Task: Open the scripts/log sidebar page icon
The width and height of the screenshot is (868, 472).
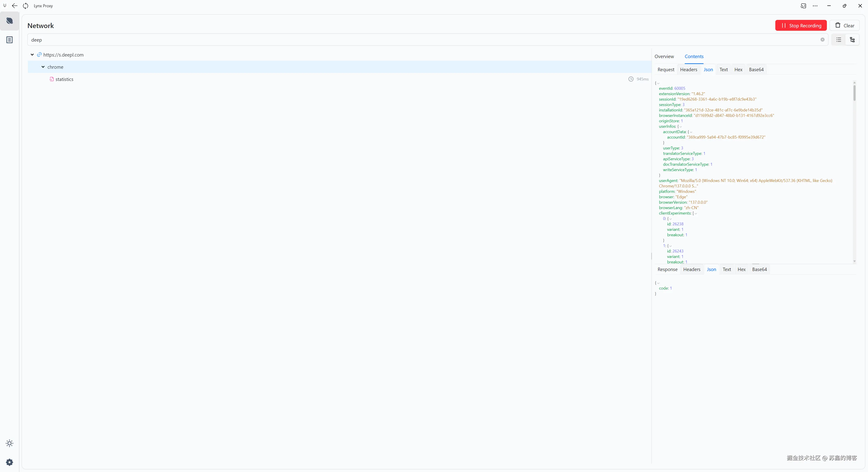Action: [9, 40]
